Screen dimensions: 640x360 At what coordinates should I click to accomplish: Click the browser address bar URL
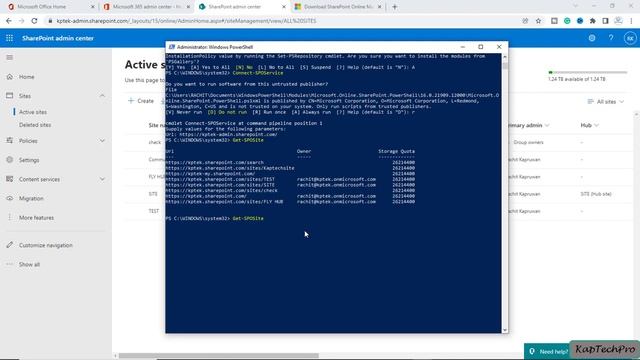click(x=186, y=21)
